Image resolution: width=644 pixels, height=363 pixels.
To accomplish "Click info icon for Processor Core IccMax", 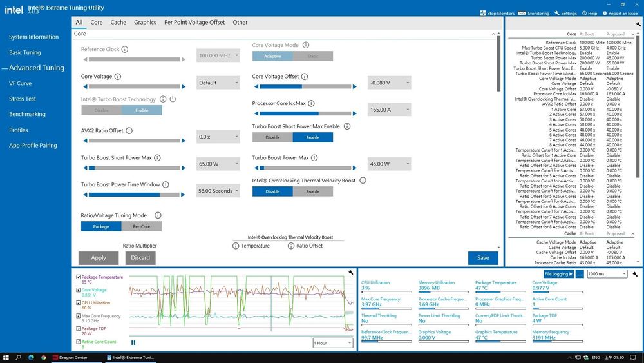I will pos(311,104).
